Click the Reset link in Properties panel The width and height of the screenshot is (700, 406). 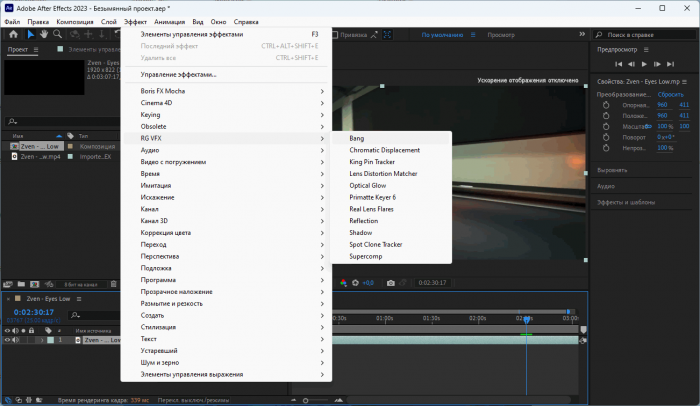670,94
